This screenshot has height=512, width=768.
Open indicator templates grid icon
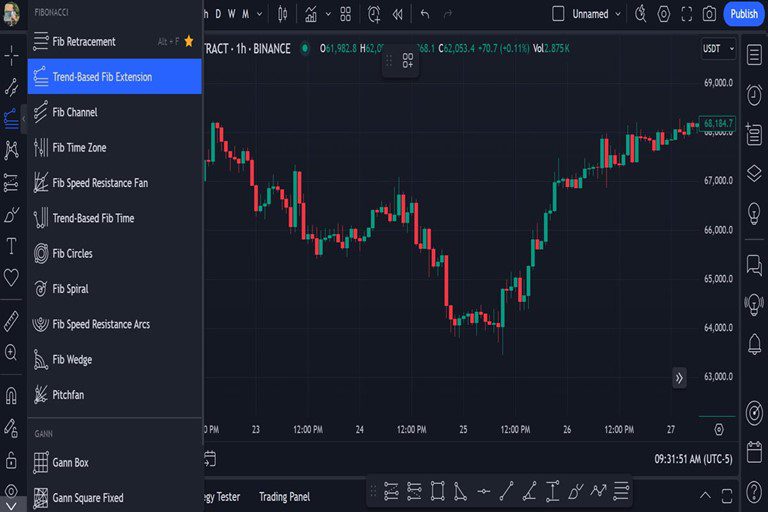345,14
